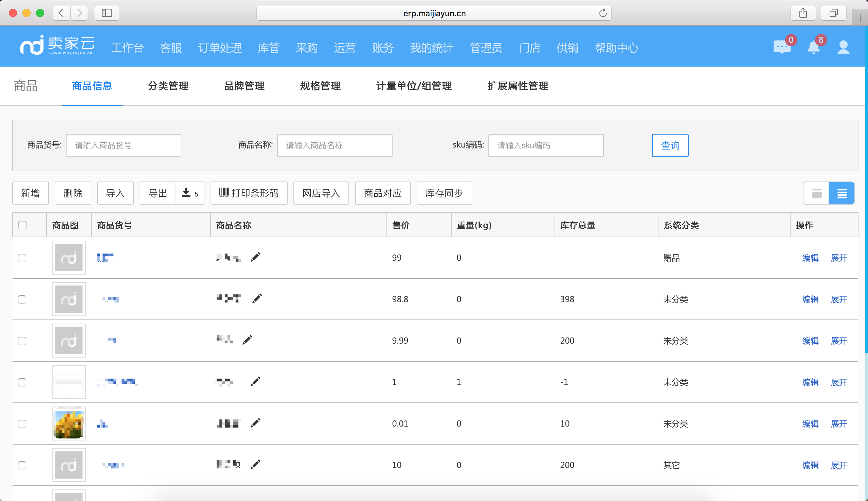868x501 pixels.
Task: Go forward in Safari
Action: [79, 13]
